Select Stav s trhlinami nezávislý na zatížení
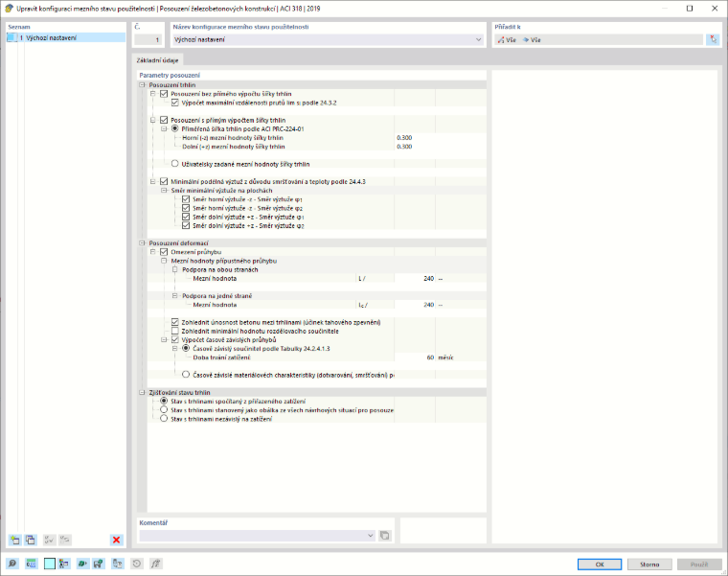 (x=164, y=419)
